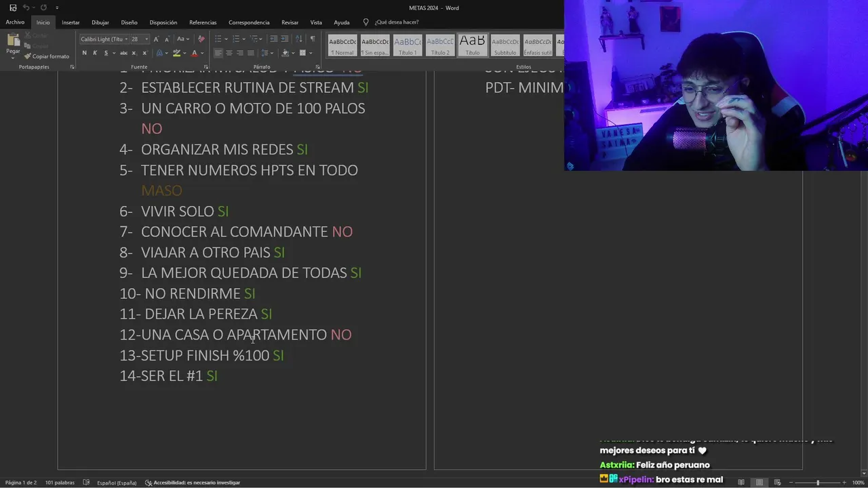The width and height of the screenshot is (868, 488).
Task: Click the Español (España) language indicator
Action: click(x=117, y=483)
